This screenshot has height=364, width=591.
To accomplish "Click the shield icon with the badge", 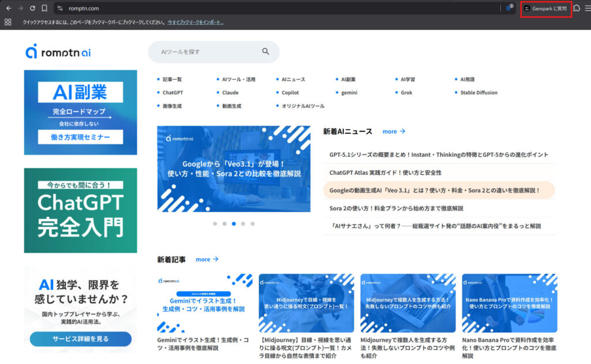I will [x=508, y=8].
